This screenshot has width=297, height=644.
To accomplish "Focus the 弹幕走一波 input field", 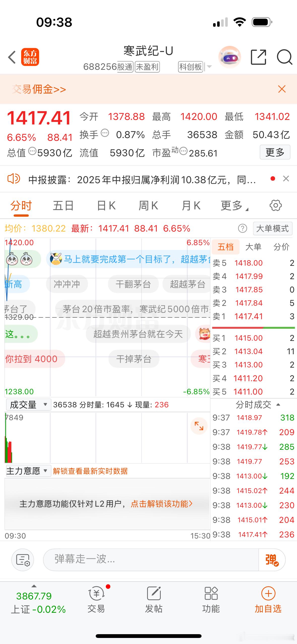I will pyautogui.click(x=151, y=560).
